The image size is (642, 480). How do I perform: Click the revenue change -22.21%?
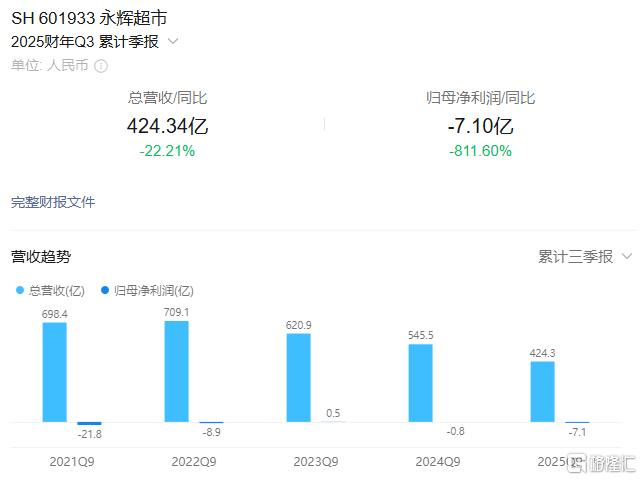coord(167,151)
